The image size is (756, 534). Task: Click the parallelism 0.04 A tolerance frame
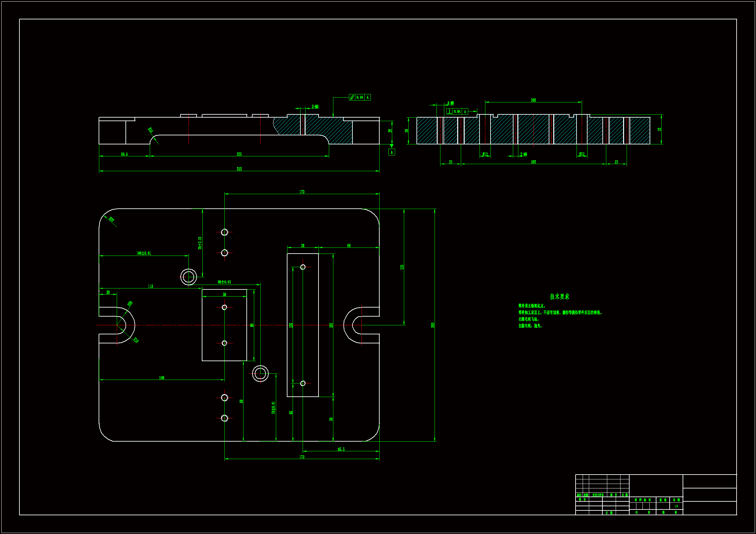[x=360, y=97]
